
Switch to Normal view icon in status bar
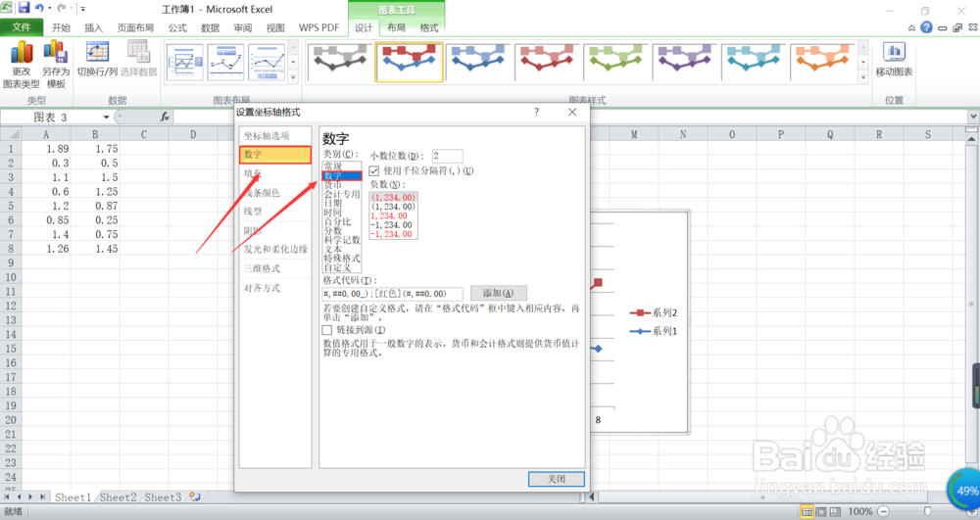(807, 512)
